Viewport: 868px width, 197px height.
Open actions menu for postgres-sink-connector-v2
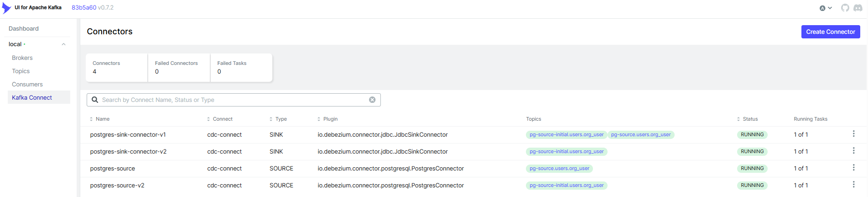[853, 151]
